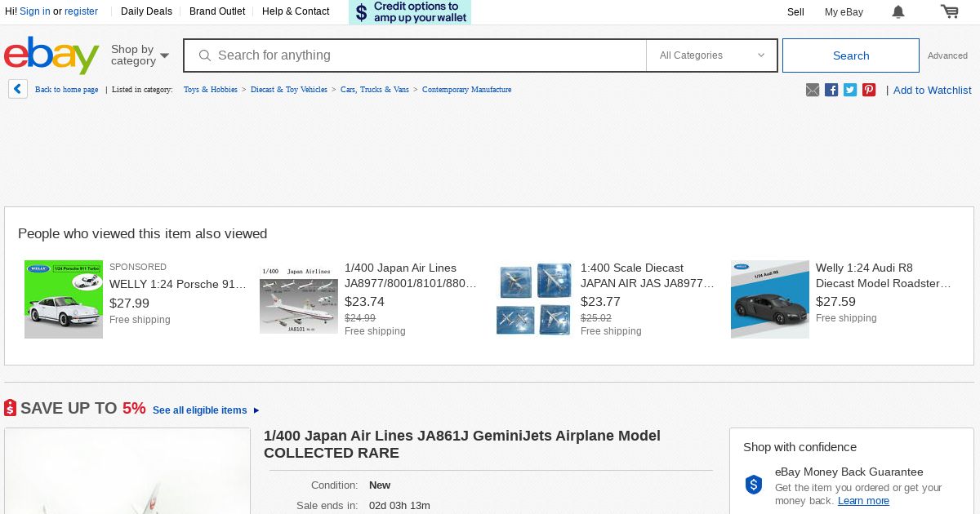Viewport: 980px width, 514px height.
Task: Open Advanced search
Action: click(947, 55)
